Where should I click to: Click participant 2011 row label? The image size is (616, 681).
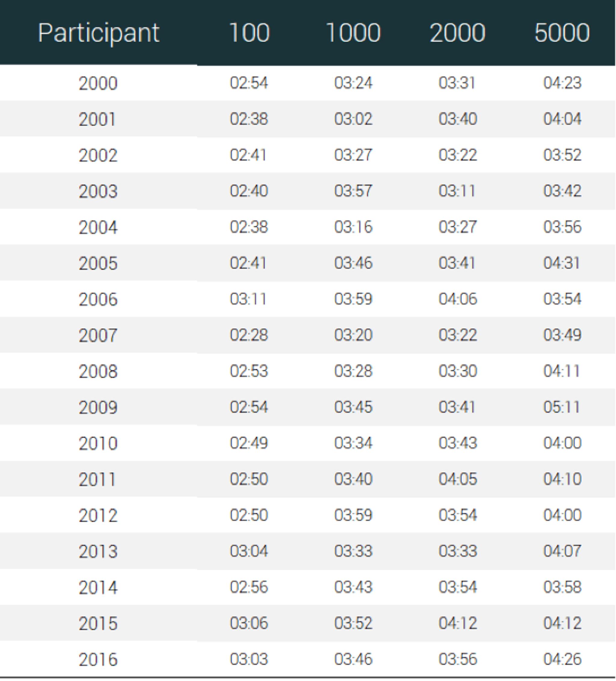click(98, 479)
